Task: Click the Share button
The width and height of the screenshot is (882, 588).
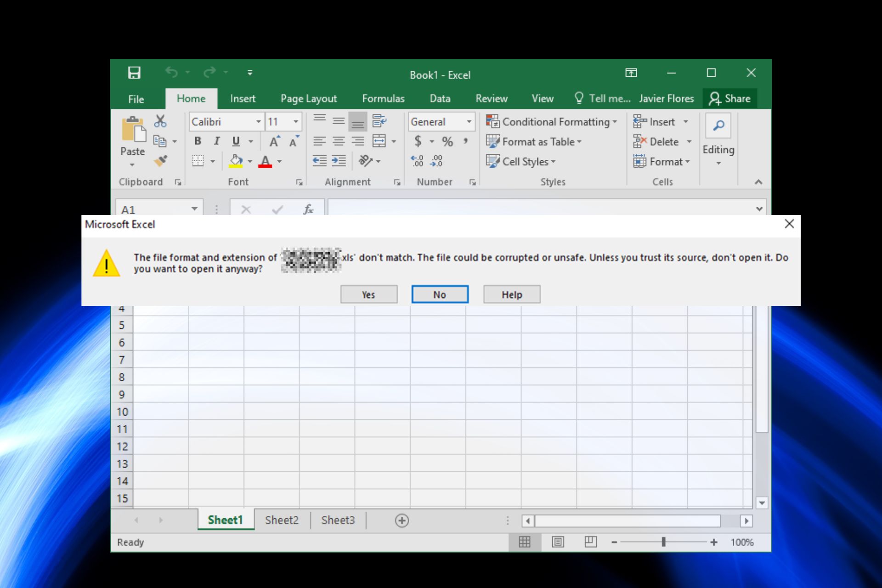Action: coord(730,99)
